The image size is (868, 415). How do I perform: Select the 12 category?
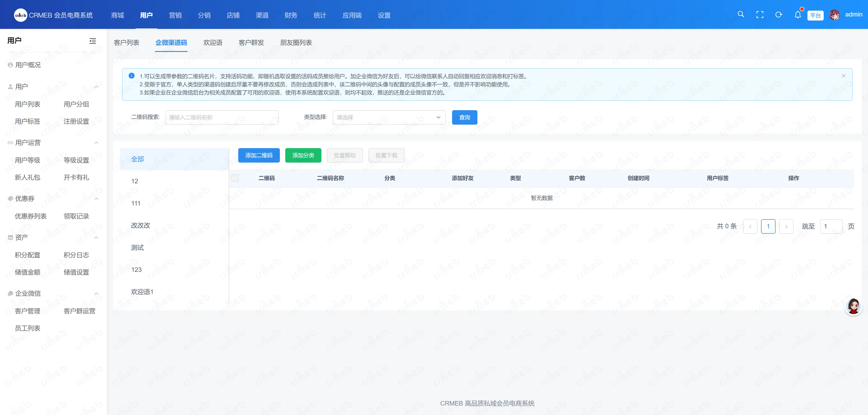175,181
